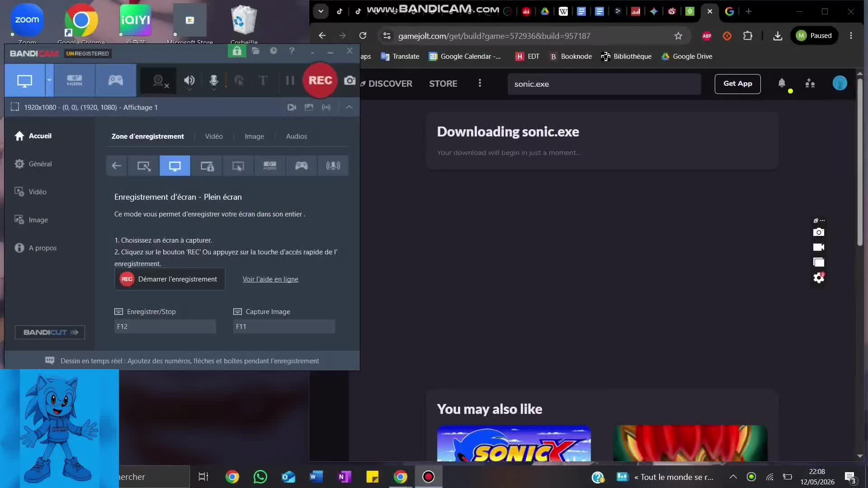Screen dimensions: 868x488
Task: Select HDMI device recording mode
Action: coord(75,80)
